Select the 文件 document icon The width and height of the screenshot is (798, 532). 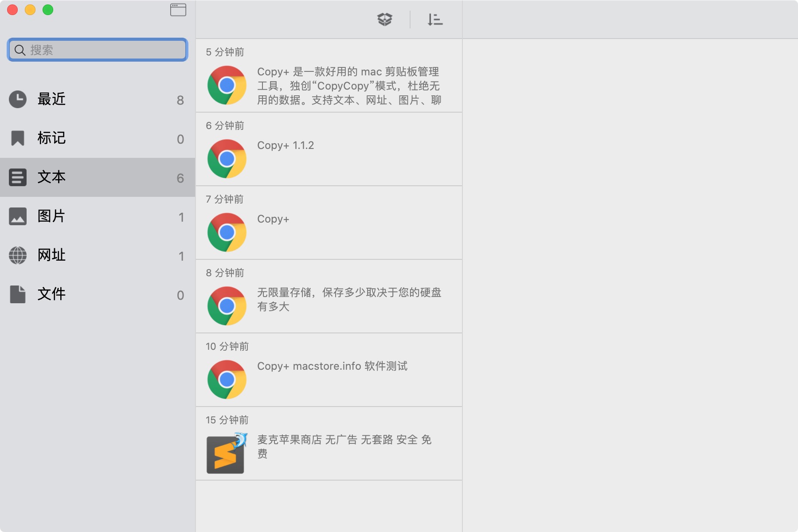18,294
